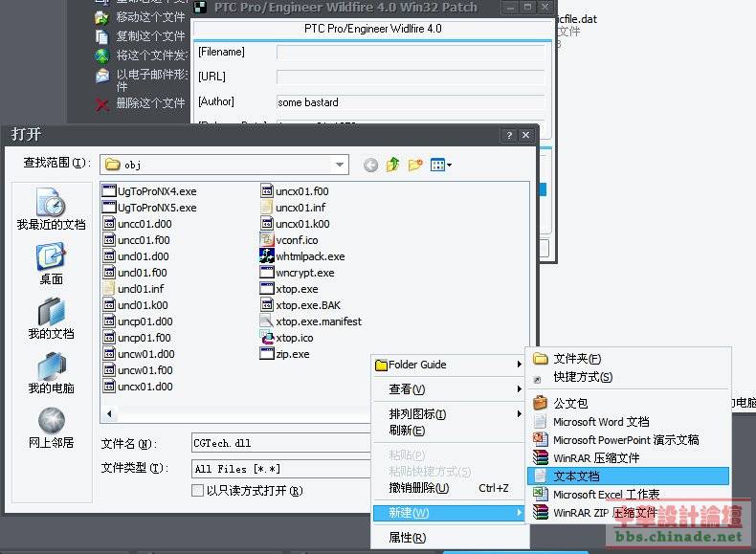Select file vconf.ico
Image resolution: width=756 pixels, height=554 pixels.
pyautogui.click(x=289, y=240)
